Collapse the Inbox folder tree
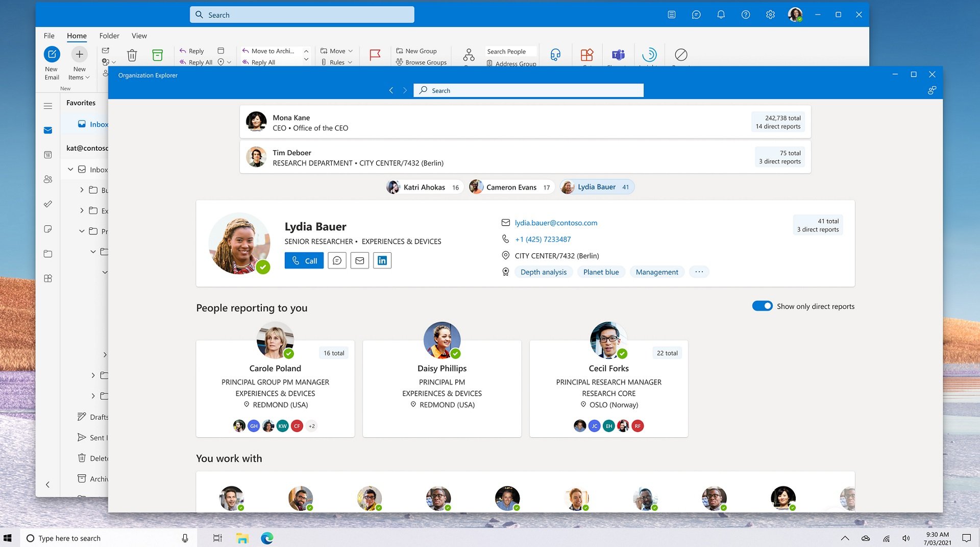This screenshot has height=547, width=980. point(70,169)
